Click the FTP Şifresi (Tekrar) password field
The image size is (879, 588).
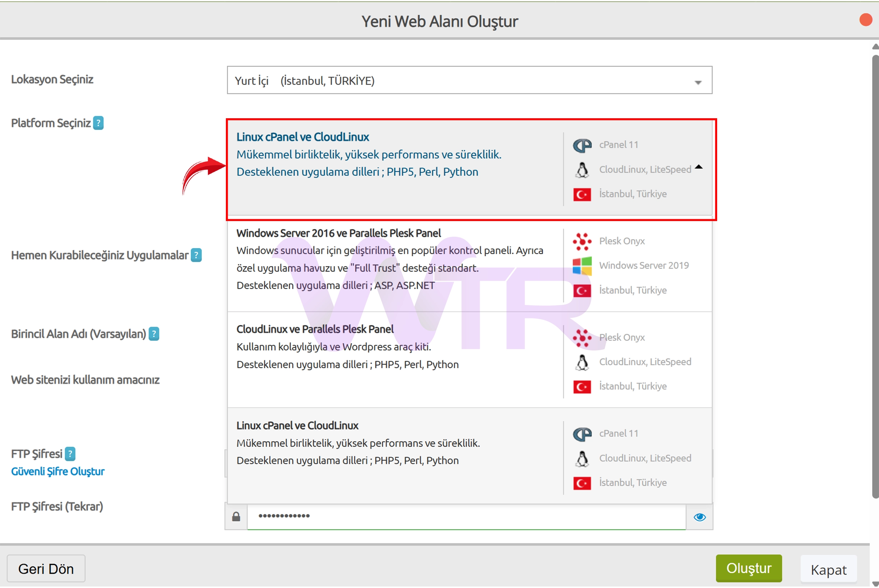pos(465,517)
